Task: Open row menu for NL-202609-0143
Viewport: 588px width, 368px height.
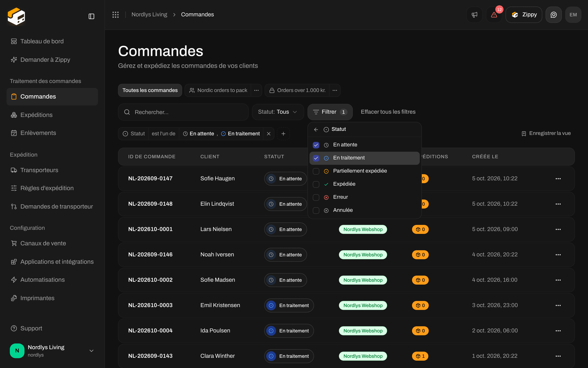Action: (558, 356)
